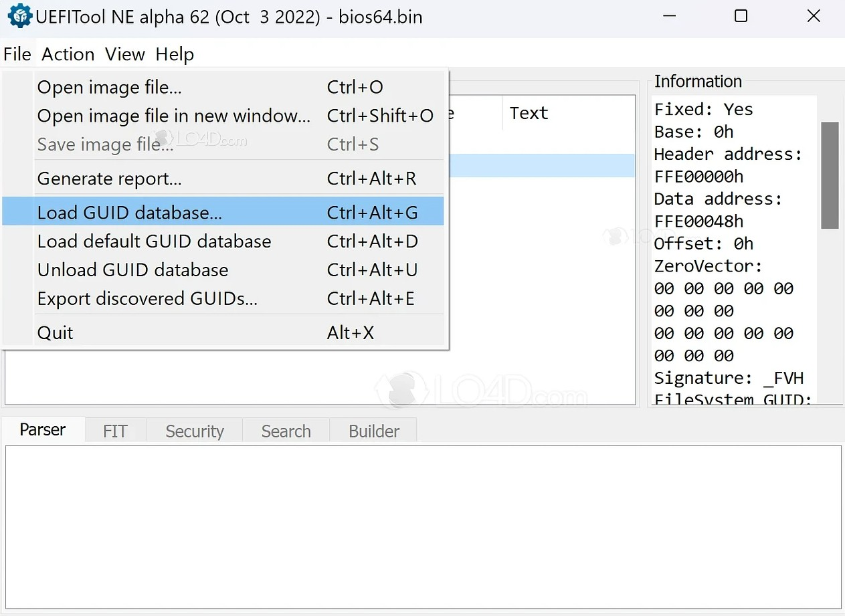This screenshot has height=616, width=845.
Task: Open the Help menu
Action: (175, 54)
